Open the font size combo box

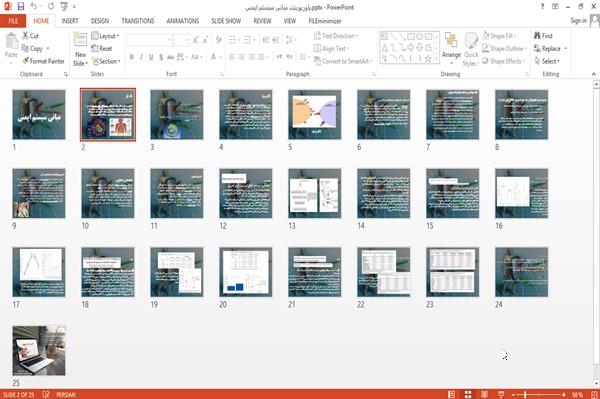click(x=181, y=39)
